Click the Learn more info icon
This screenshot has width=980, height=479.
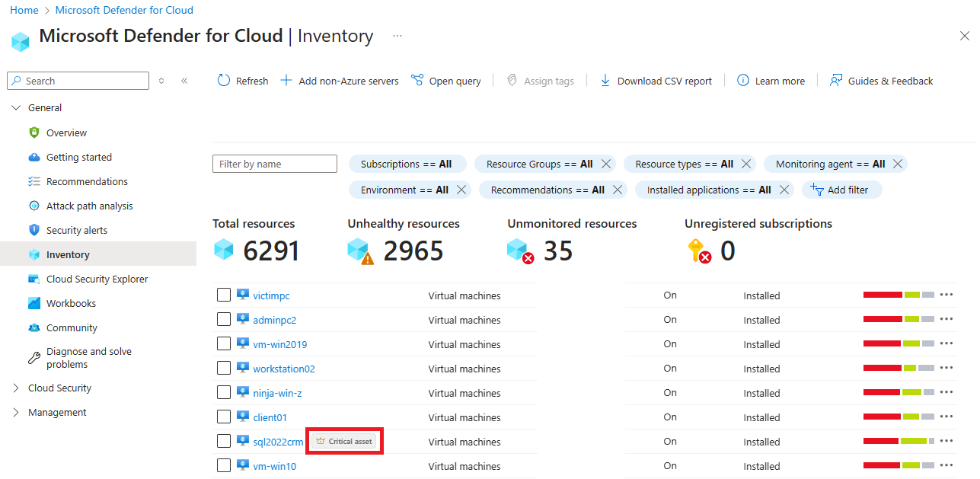tap(743, 80)
